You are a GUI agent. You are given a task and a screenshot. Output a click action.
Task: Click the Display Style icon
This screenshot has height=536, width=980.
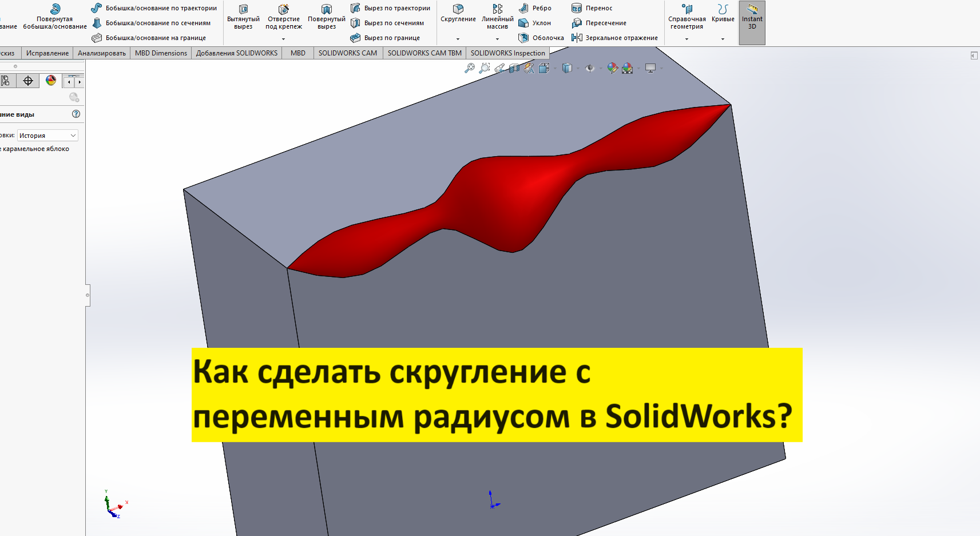(x=567, y=68)
